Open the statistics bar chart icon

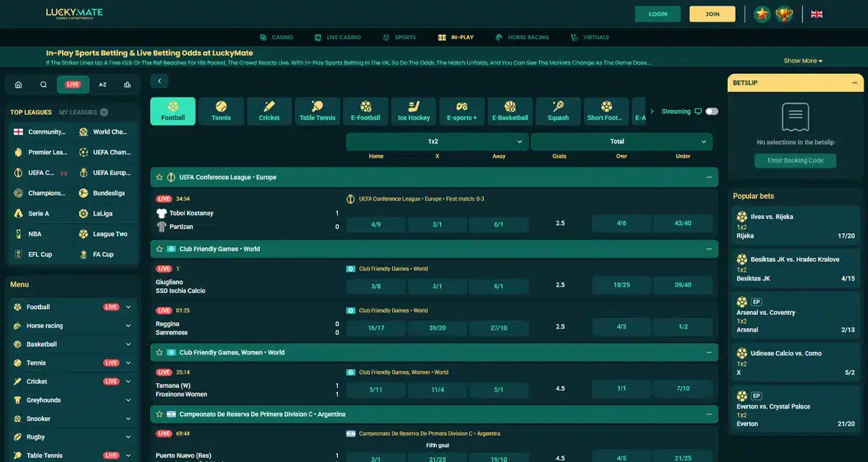click(x=127, y=85)
